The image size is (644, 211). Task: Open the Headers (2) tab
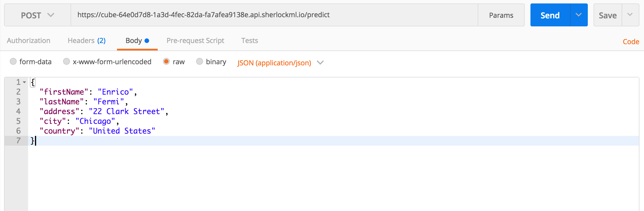(x=87, y=41)
